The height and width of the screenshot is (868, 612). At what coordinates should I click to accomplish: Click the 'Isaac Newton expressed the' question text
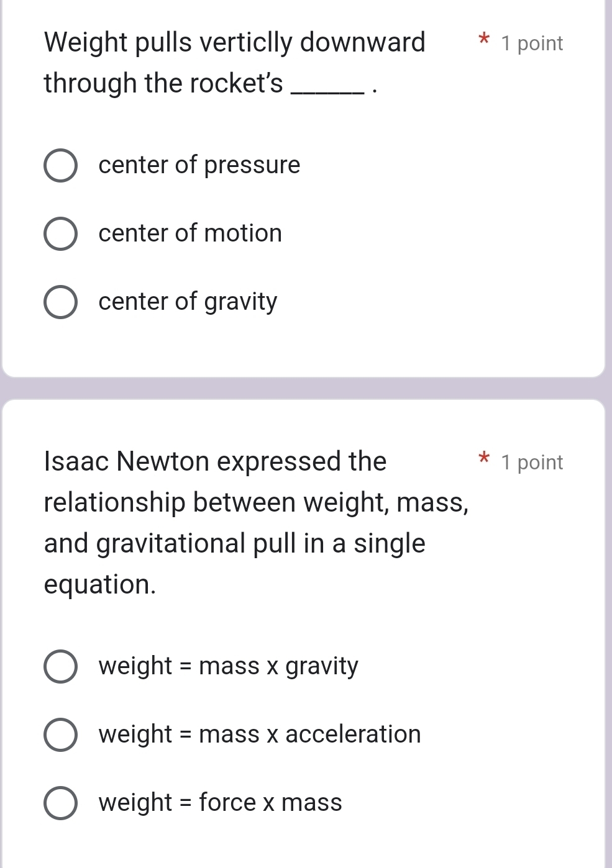[x=215, y=461]
